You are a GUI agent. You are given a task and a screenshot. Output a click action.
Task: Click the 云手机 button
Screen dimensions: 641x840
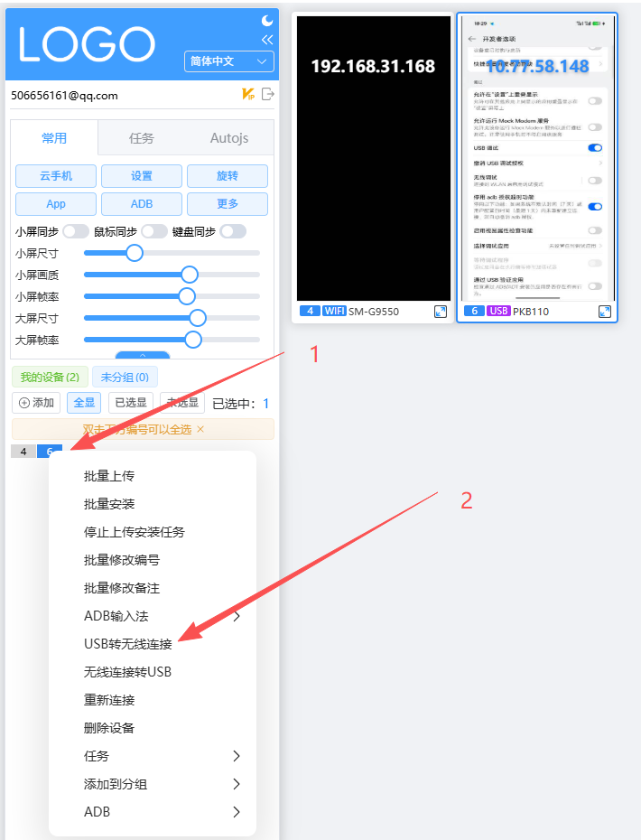tap(56, 176)
